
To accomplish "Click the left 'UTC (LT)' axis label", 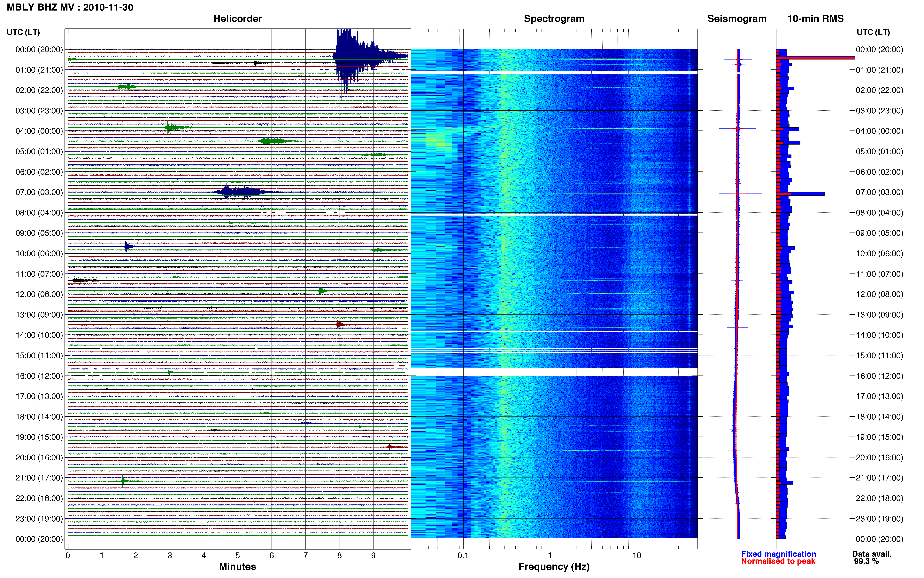I will click(x=23, y=32).
